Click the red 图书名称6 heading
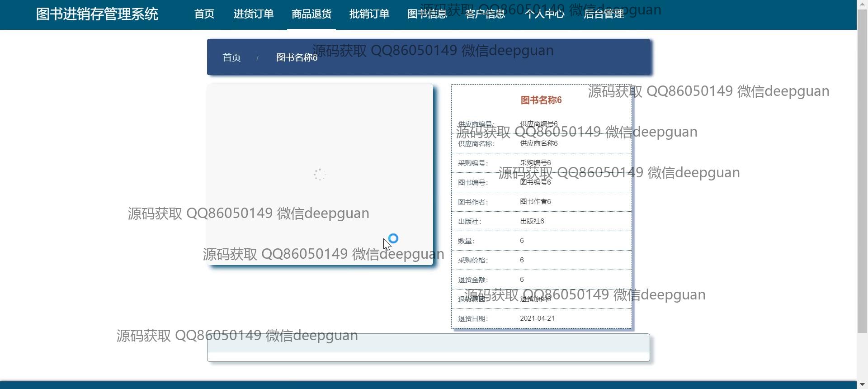This screenshot has height=389, width=868. 541,100
